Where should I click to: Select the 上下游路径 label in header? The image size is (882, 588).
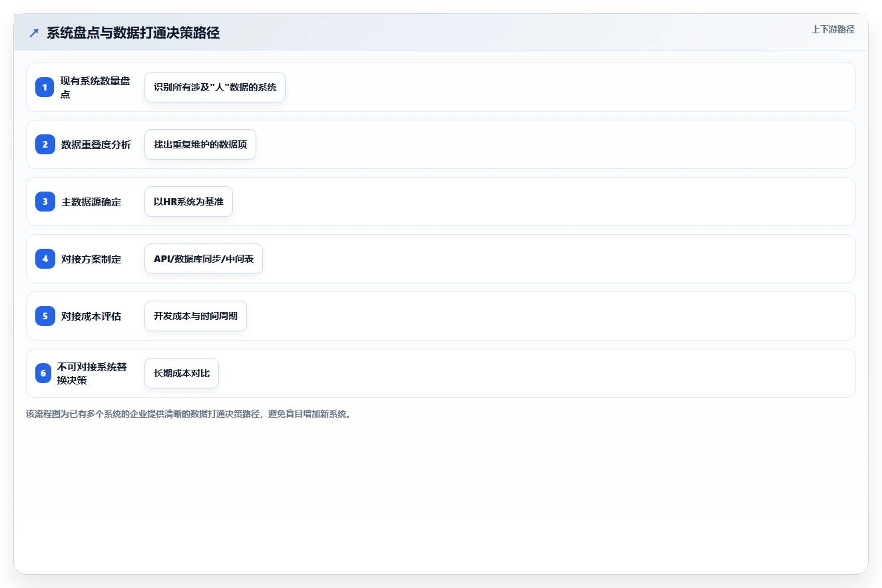pos(833,29)
